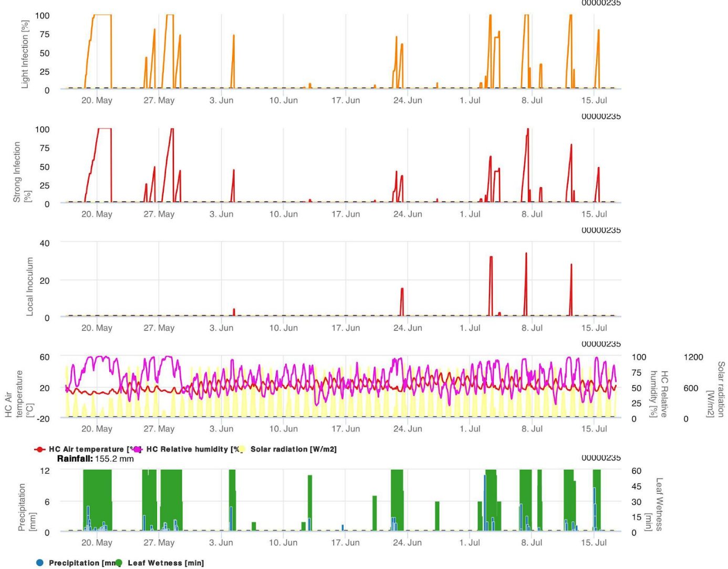
Task: Click the Leaf Wetness [min] right axis title
Action: click(660, 504)
